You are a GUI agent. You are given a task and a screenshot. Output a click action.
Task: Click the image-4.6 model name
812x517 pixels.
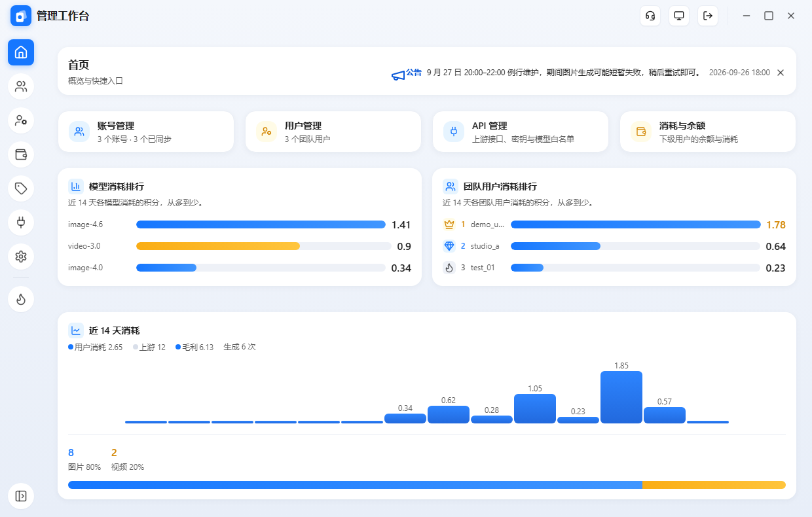click(x=85, y=224)
